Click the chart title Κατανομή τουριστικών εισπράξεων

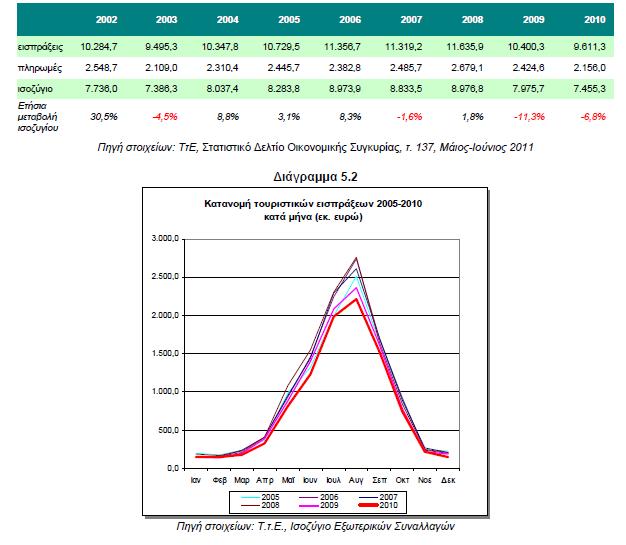point(313,210)
